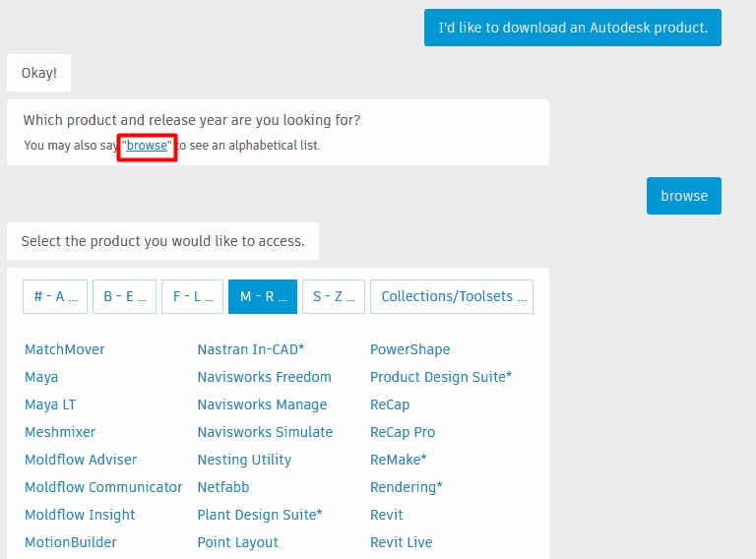The height and width of the screenshot is (559, 756).
Task: Select Navisworks Manage
Action: point(262,404)
